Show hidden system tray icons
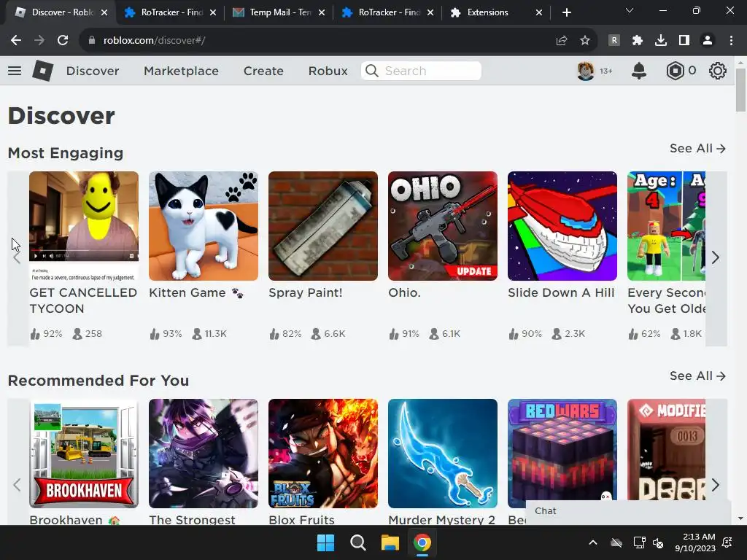Screen dimensions: 747x560 tap(593, 542)
